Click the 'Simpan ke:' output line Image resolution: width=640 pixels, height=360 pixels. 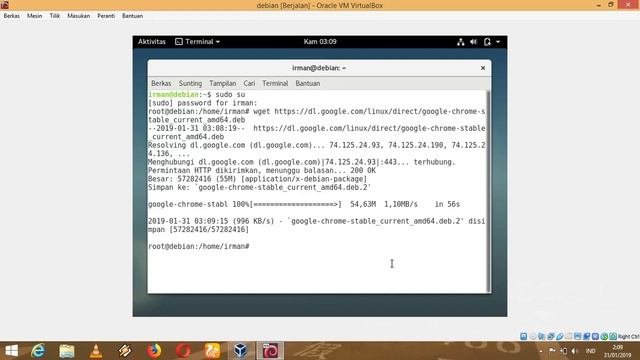coord(259,187)
